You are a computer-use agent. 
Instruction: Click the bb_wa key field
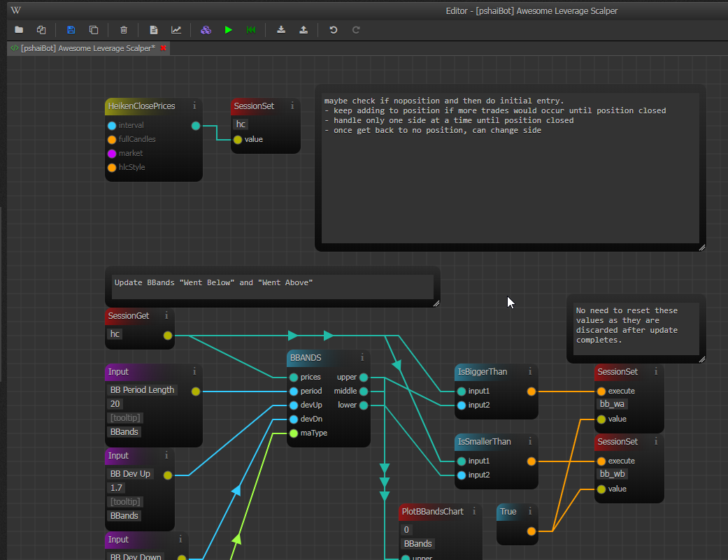612,403
